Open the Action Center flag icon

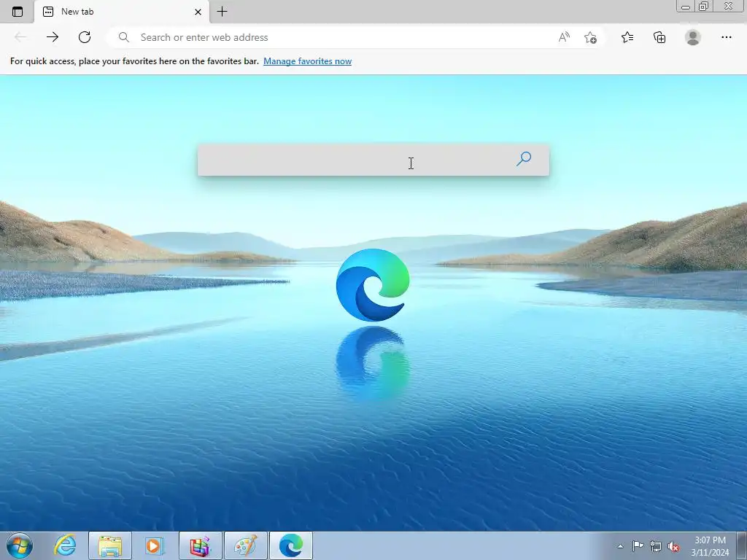pos(638,546)
